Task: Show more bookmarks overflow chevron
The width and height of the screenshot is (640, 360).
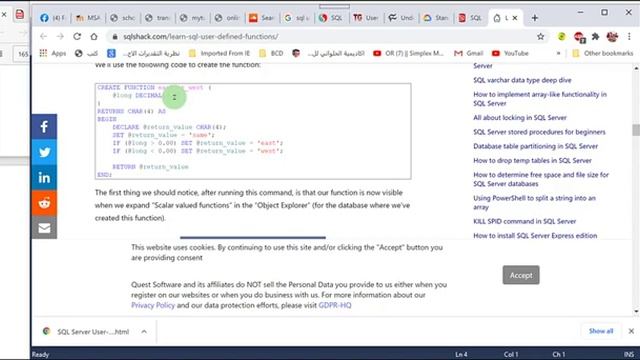Action: [558, 53]
